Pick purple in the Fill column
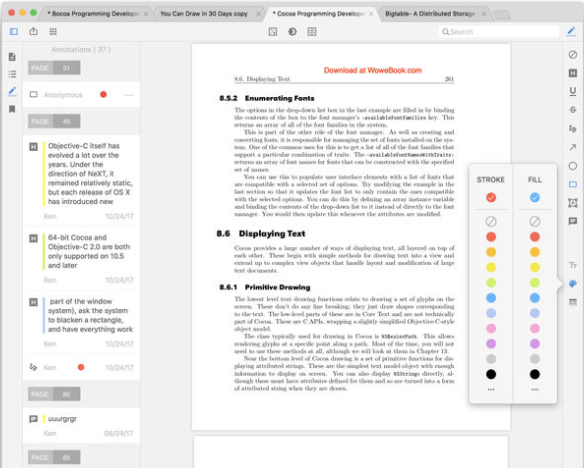584x468 pixels. tap(534, 344)
